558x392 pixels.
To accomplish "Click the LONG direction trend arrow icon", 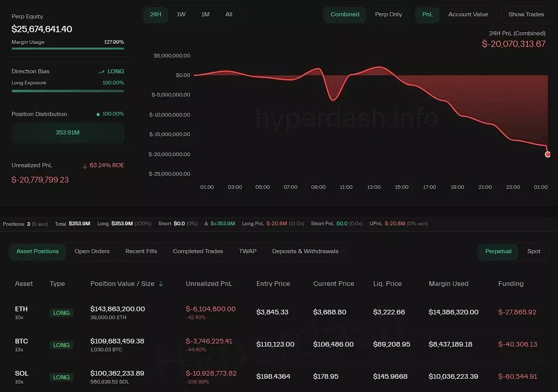I will (101, 72).
